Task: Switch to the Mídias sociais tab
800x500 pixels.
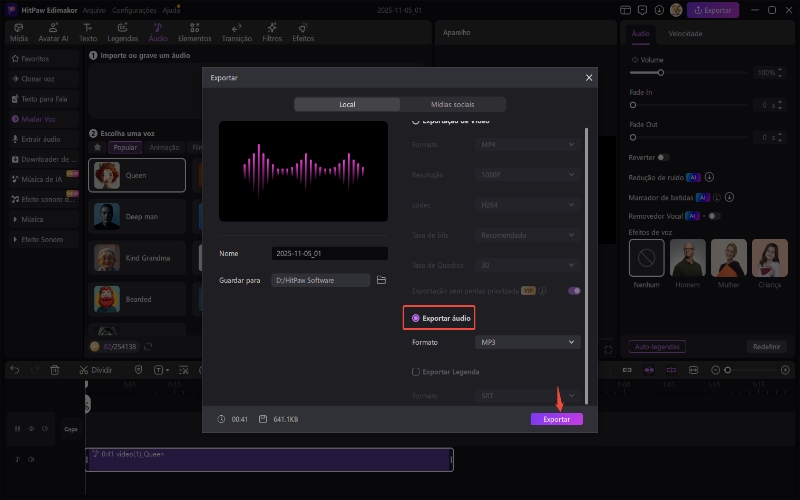Action: [x=453, y=104]
